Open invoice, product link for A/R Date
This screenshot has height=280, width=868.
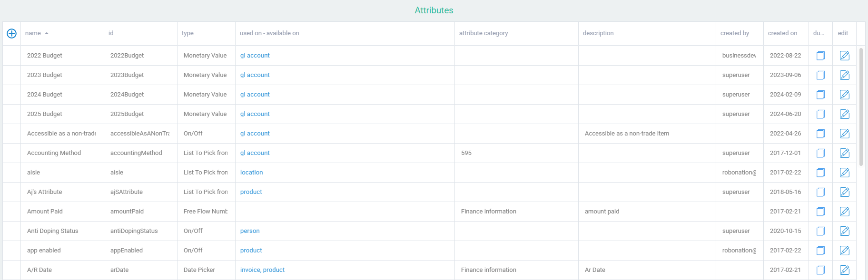tap(263, 270)
